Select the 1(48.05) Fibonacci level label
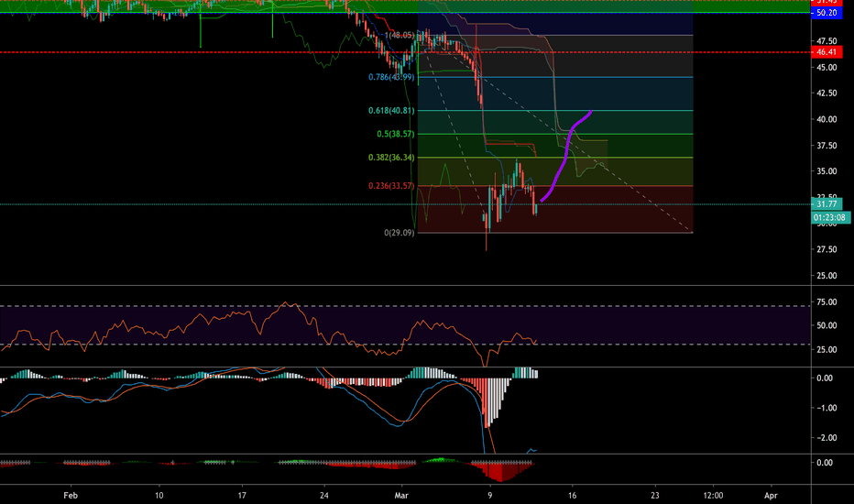 tap(400, 36)
